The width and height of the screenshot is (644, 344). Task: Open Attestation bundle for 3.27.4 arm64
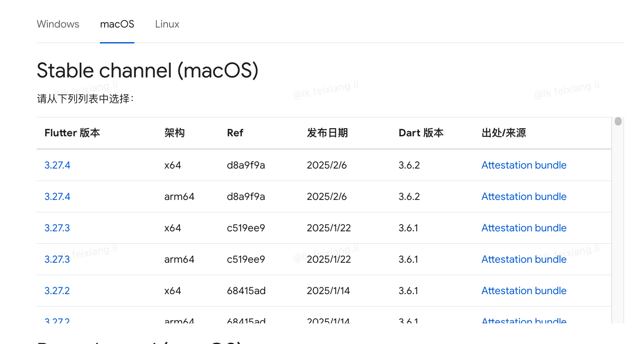click(x=524, y=197)
